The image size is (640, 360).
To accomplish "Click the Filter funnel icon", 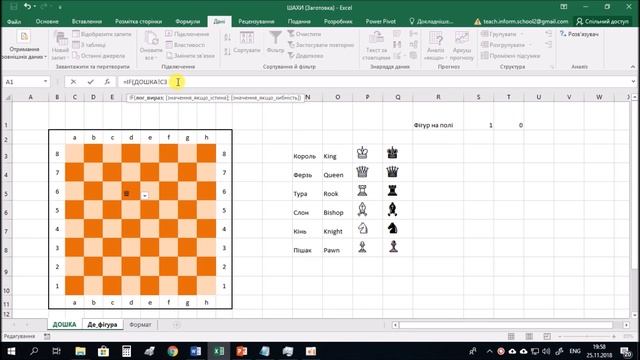I will (x=275, y=38).
